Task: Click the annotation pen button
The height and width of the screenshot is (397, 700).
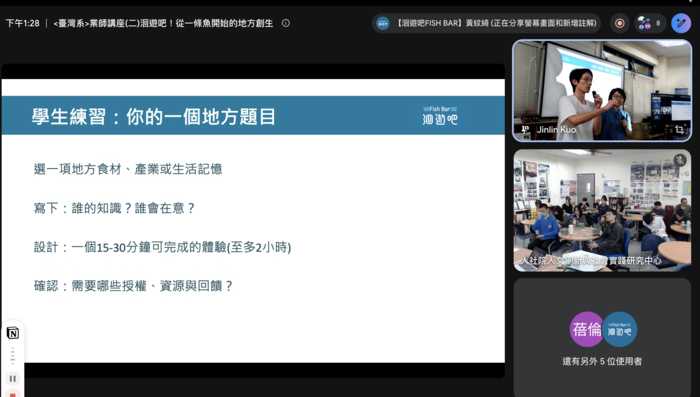Action: (681, 23)
